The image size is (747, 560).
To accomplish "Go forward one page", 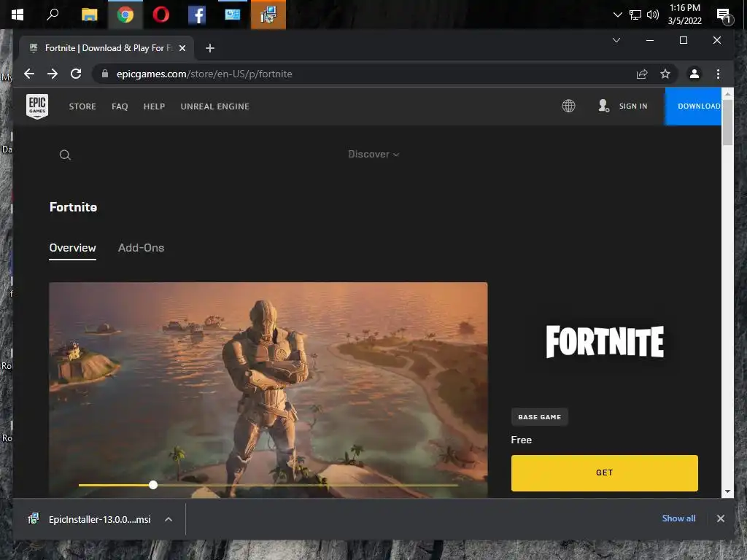I will tap(53, 74).
